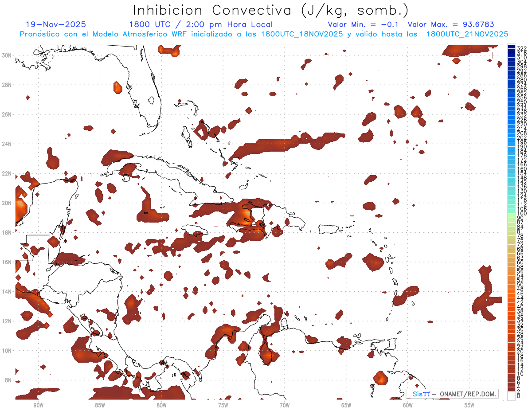Viewport: 532px width, 411px height.
Task: Click the '24N' latitude label
Action: coord(7,144)
